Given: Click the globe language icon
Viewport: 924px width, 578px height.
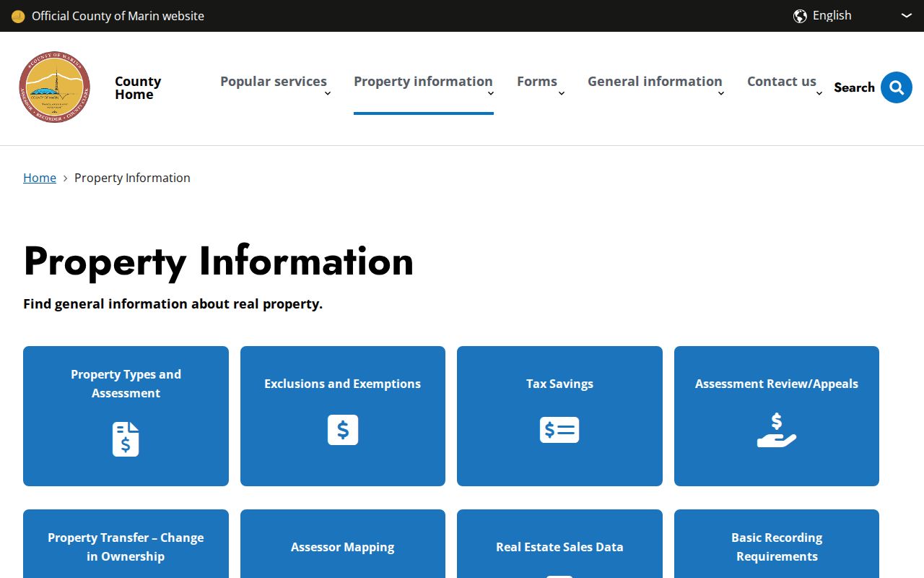Looking at the screenshot, I should pyautogui.click(x=800, y=16).
